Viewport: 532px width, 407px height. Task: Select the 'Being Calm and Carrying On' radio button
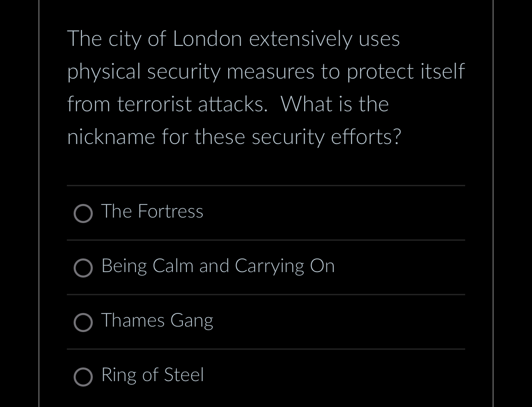[x=83, y=268]
